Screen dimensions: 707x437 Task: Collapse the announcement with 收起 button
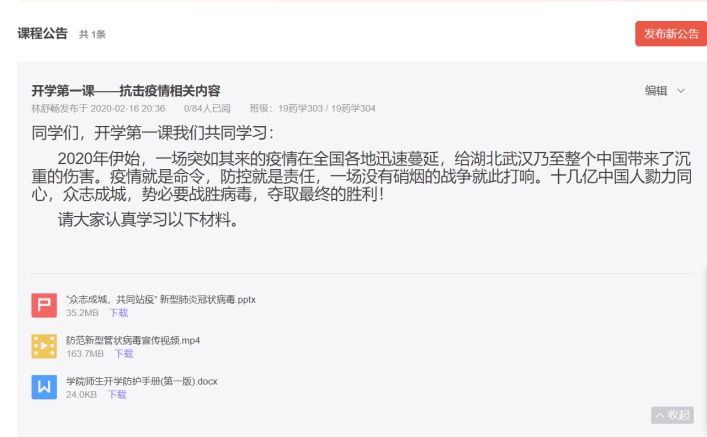pos(672,415)
